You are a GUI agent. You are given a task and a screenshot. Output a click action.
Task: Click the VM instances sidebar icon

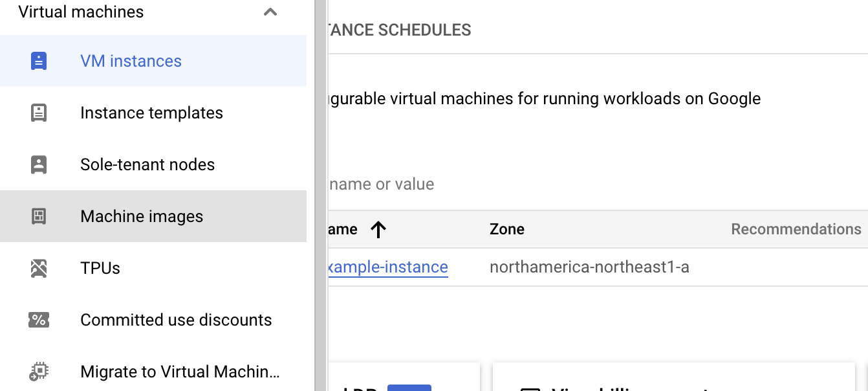click(39, 61)
